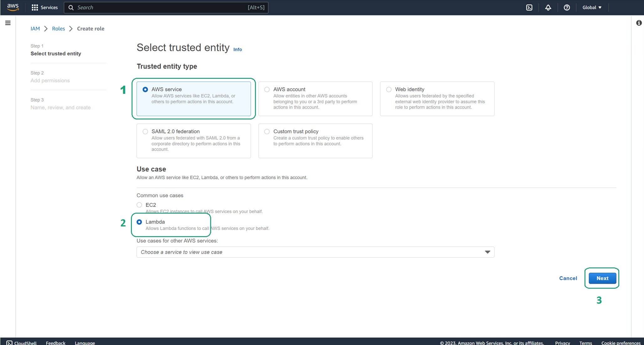Click the Next button to proceed
The width and height of the screenshot is (644, 345).
[602, 278]
